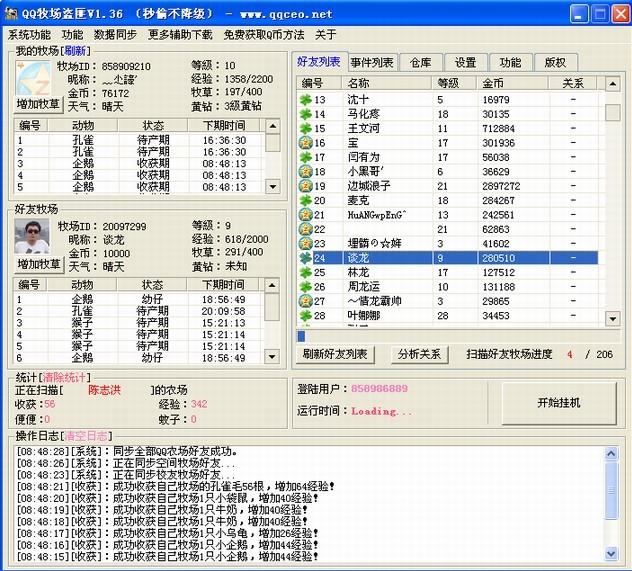Click the friend list scroll-up arrow
Viewport: 632px width, 571px height.
point(613,84)
